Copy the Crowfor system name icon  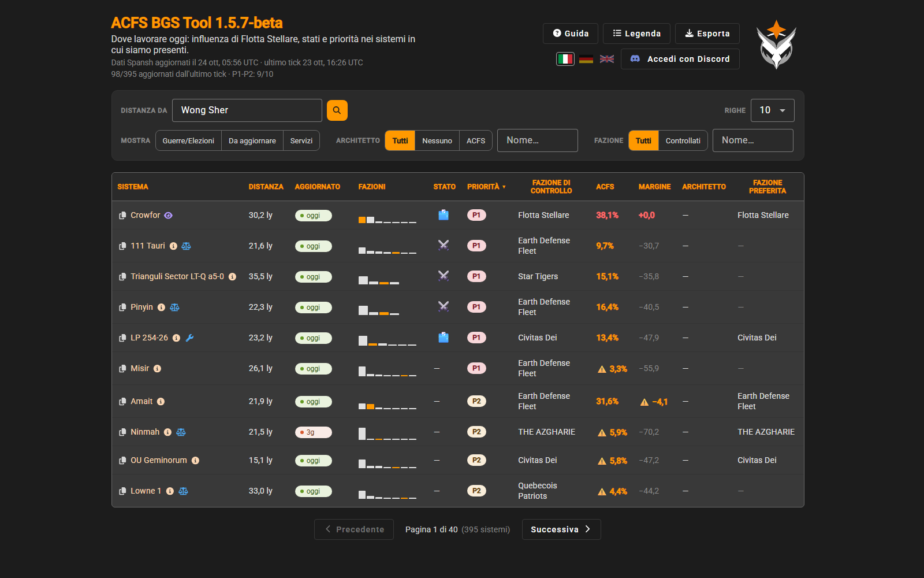pos(122,216)
